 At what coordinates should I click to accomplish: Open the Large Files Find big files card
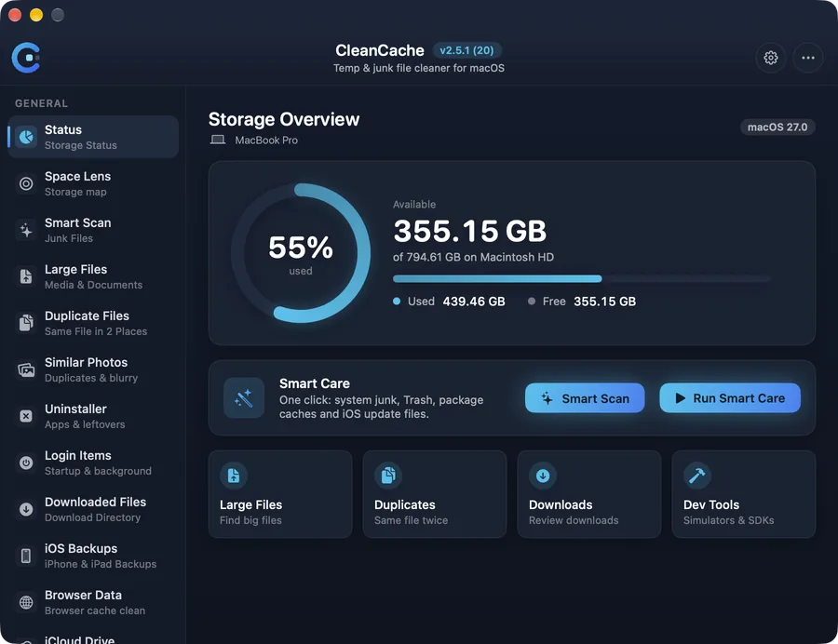click(280, 494)
